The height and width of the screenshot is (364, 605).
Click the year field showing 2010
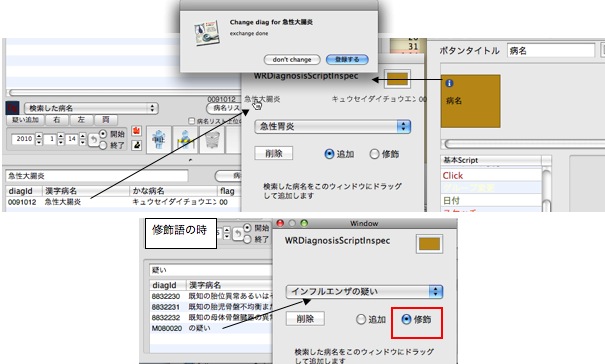24,139
